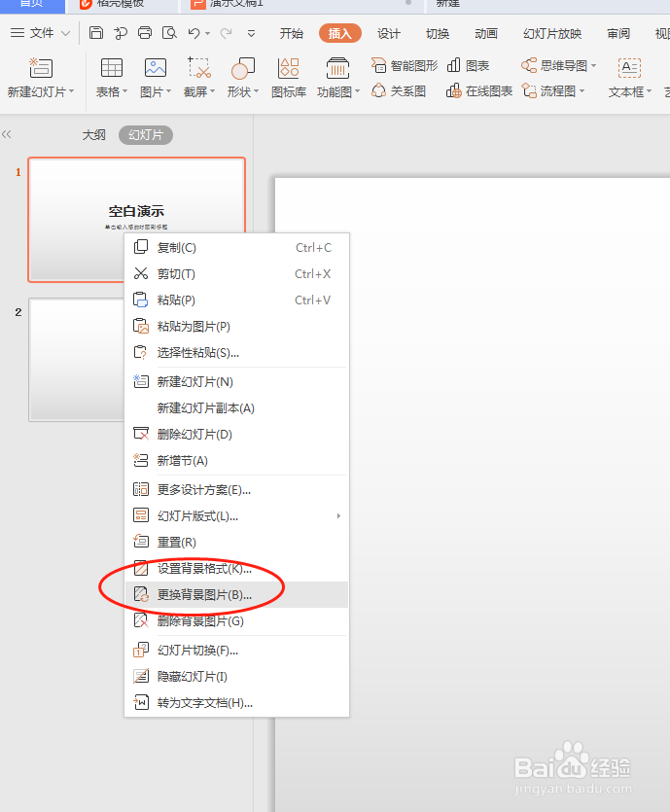
Task: Click the Undo arrow icon
Action: tap(194, 33)
